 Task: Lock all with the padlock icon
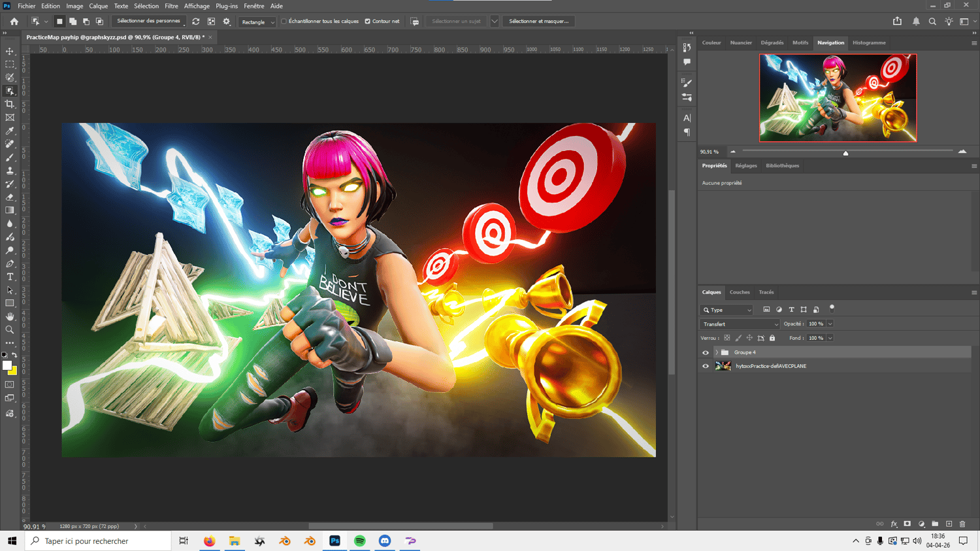point(772,338)
